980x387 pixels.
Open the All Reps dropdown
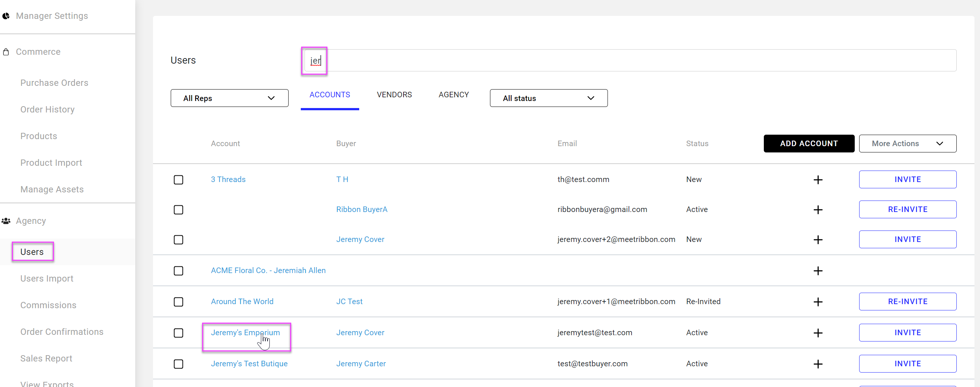coord(229,98)
